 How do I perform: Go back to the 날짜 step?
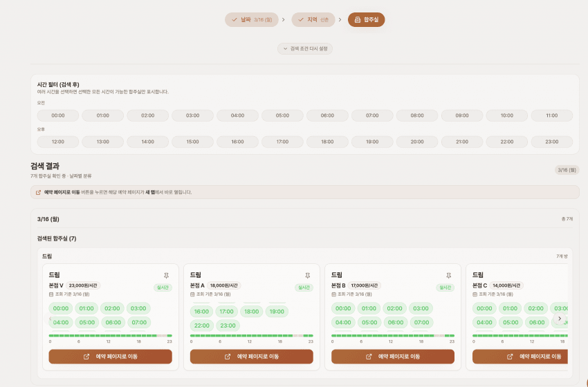251,19
